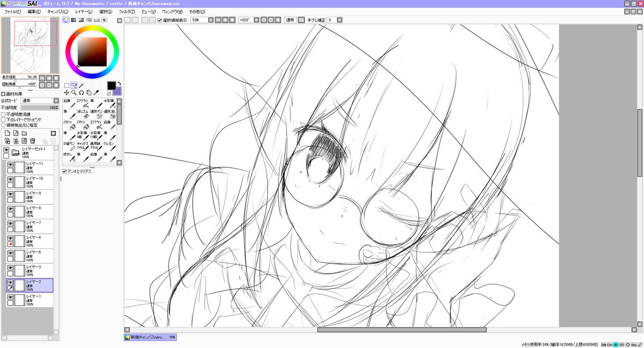The width and height of the screenshot is (644, 348).
Task: Enable 下のレイヤーでクリッピング checkbox
Action: pyautogui.click(x=3, y=120)
